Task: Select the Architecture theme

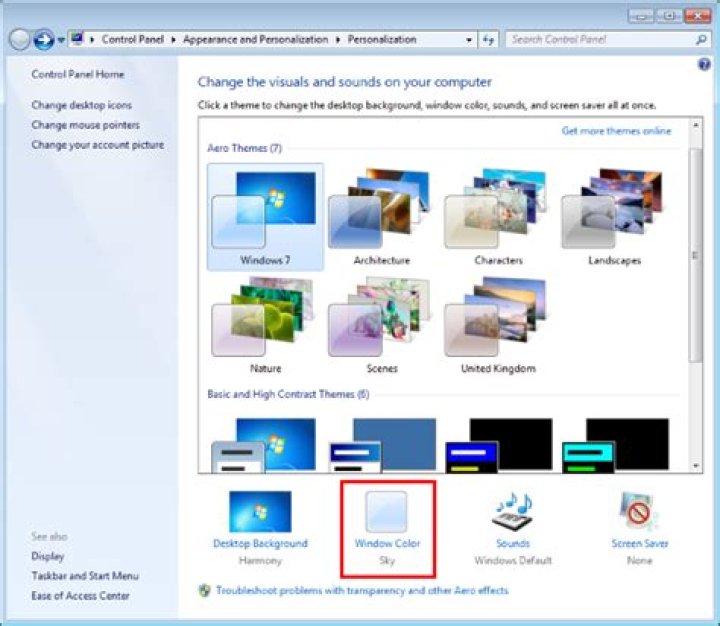Action: [381, 216]
